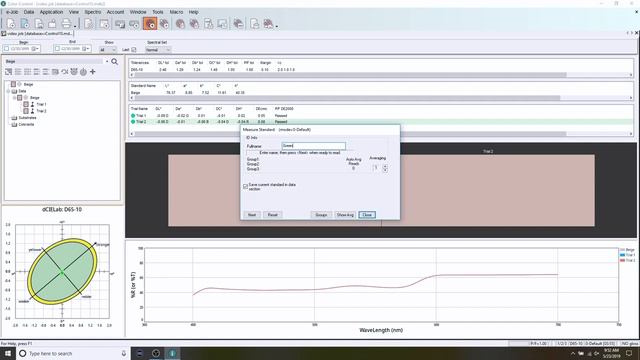The image size is (640, 360).
Task: Collapse the Beige node under Data
Action: tap(14, 98)
